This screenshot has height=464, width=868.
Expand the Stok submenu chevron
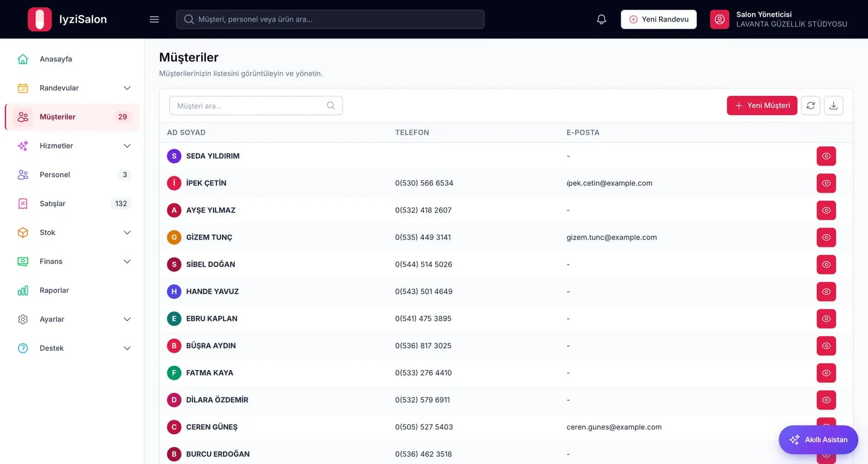point(127,233)
